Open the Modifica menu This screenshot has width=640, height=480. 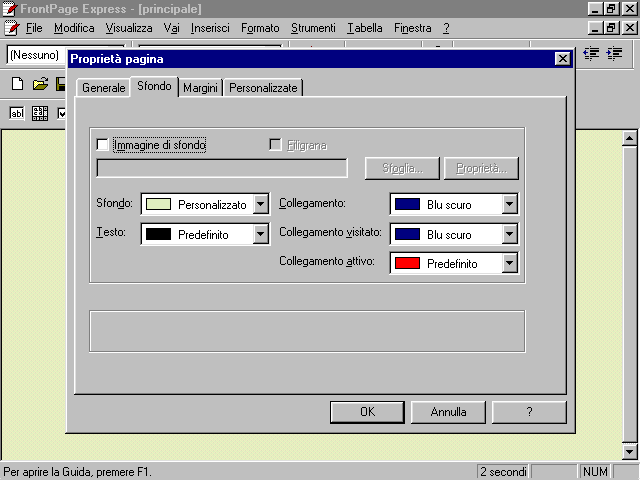click(x=74, y=28)
